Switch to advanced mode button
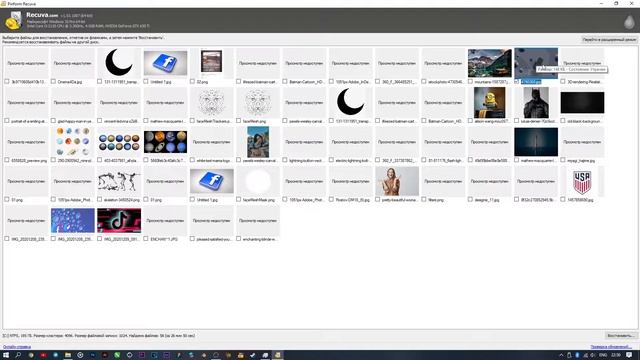The height and width of the screenshot is (360, 640). (609, 40)
